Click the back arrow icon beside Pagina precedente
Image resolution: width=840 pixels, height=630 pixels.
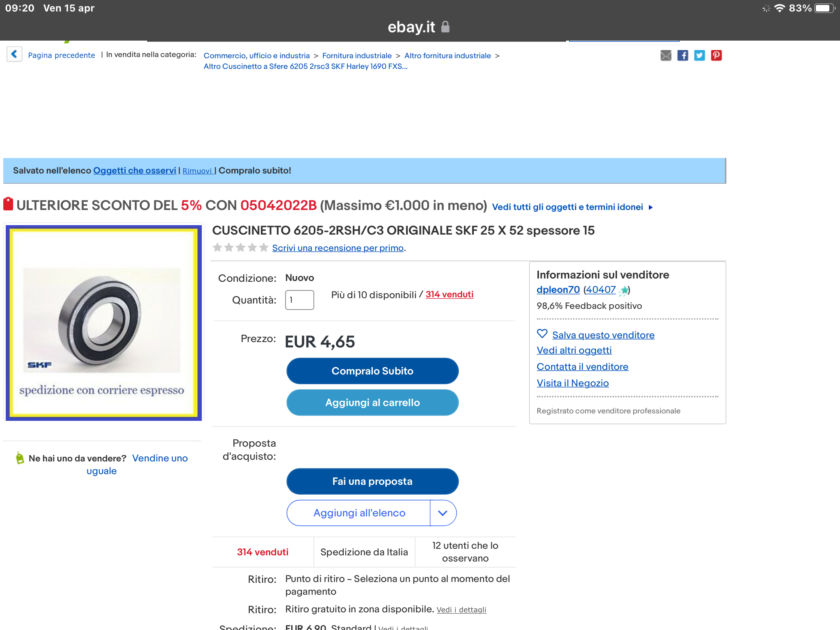[14, 54]
